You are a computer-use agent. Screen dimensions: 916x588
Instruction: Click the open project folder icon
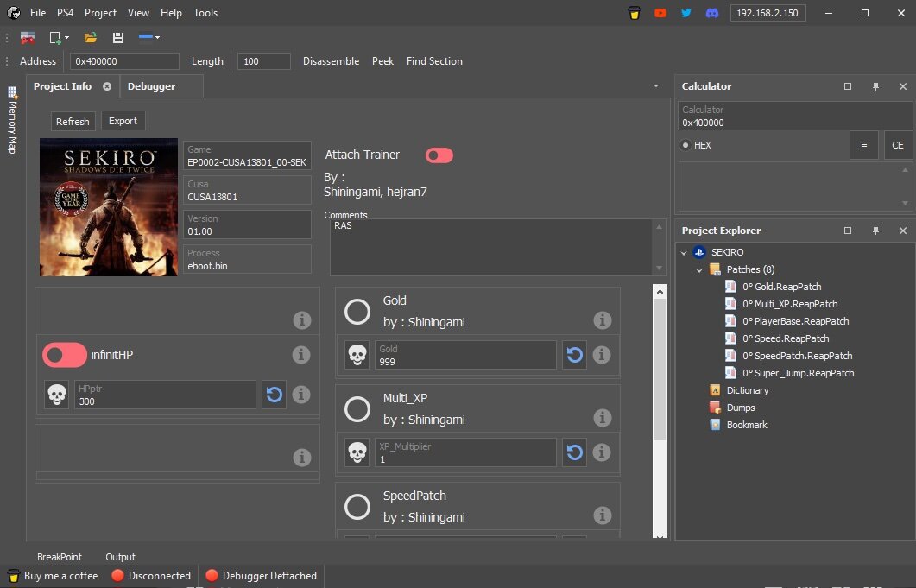tap(90, 37)
